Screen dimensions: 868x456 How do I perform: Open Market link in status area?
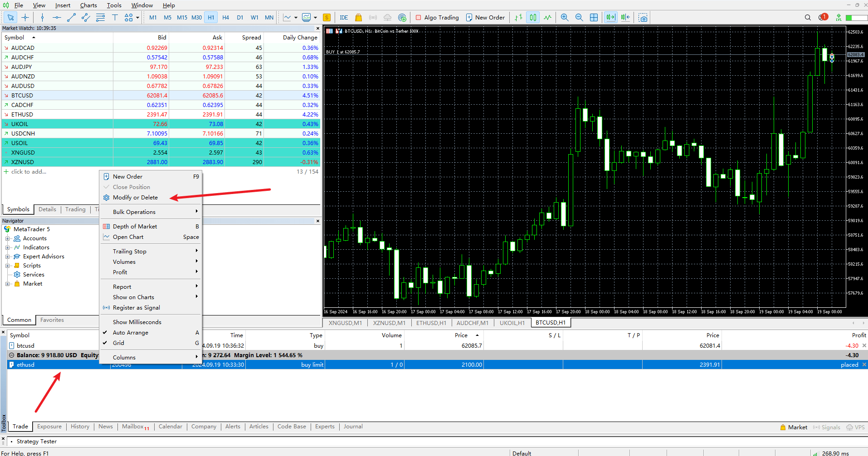[794, 427]
